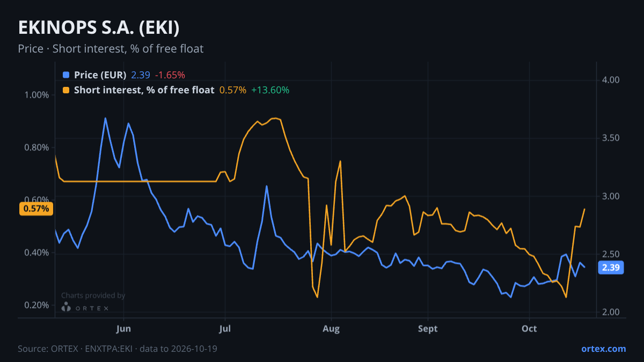This screenshot has width=644, height=362.
Task: Click the -1.65% price change value
Action: pyautogui.click(x=170, y=75)
